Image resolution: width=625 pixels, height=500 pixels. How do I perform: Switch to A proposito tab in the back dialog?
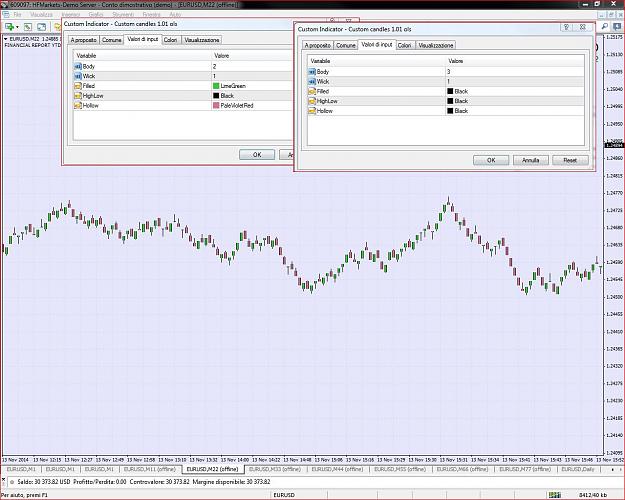click(83, 40)
